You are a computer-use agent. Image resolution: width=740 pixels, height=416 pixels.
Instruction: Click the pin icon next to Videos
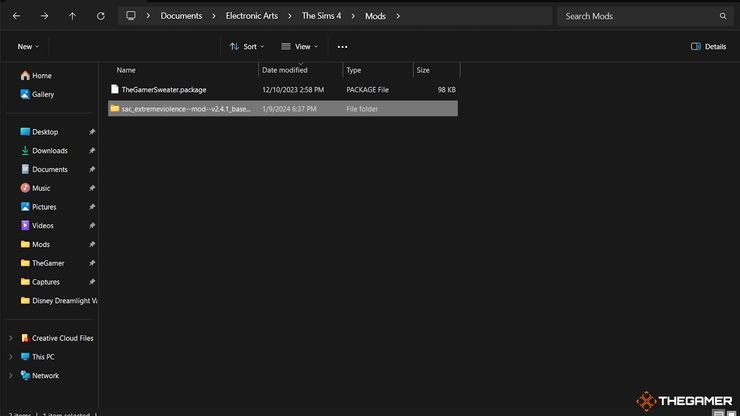[x=92, y=226]
